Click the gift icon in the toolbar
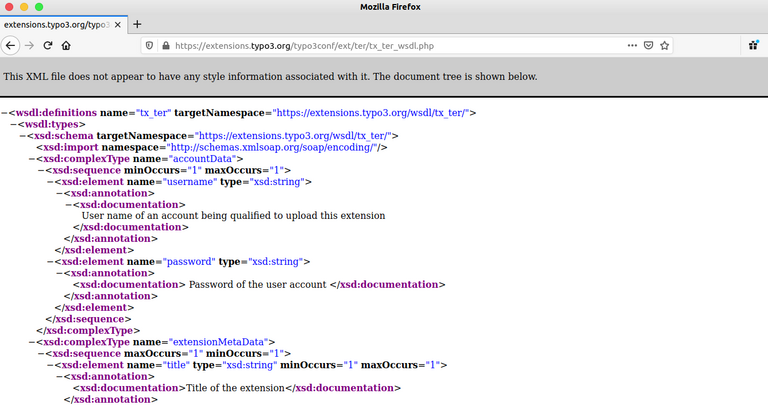 pyautogui.click(x=753, y=45)
